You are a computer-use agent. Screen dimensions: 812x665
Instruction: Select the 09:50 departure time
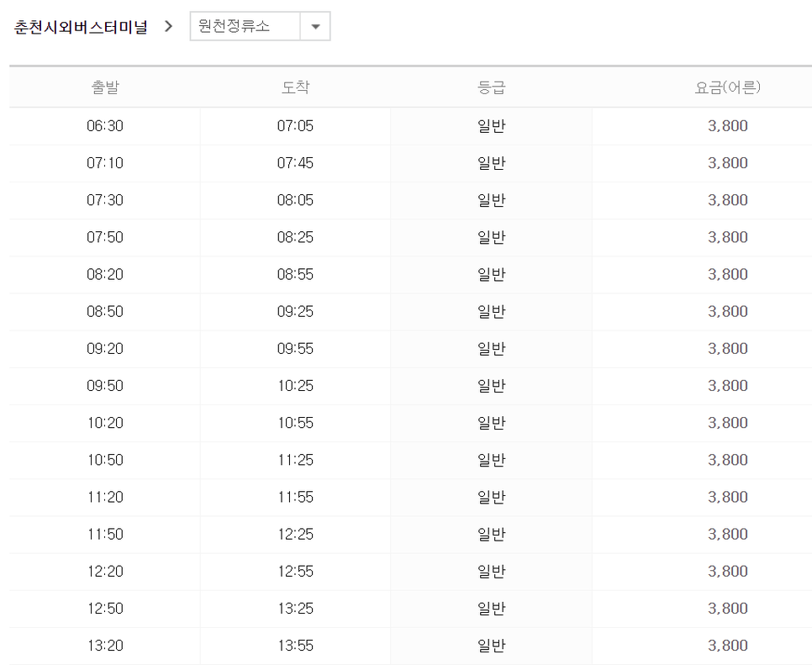tap(105, 386)
